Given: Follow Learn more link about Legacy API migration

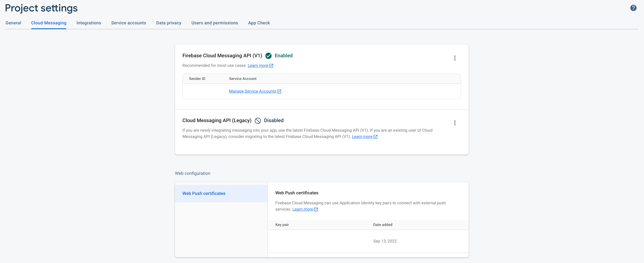Looking at the screenshot, I should coord(362,137).
